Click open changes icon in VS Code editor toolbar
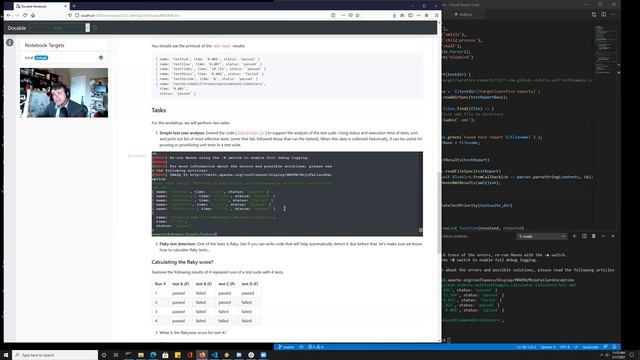Screen dimensions: 640x360 coord(594,14)
